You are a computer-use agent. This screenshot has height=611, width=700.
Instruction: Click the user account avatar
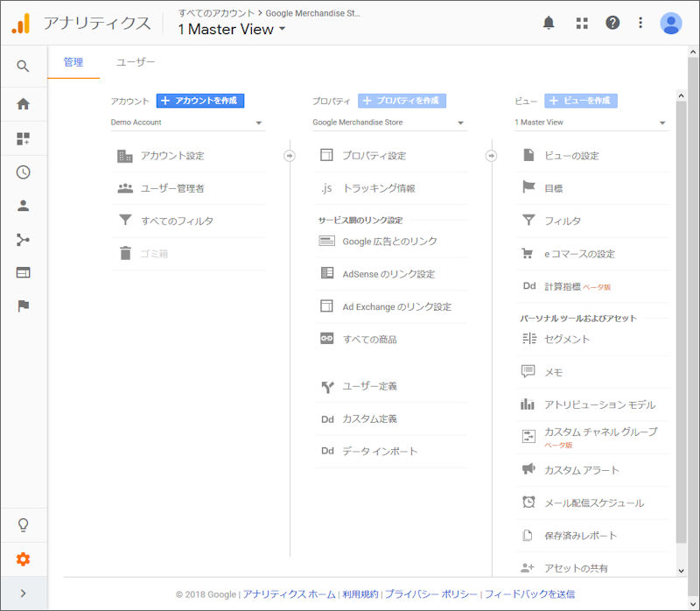click(670, 24)
